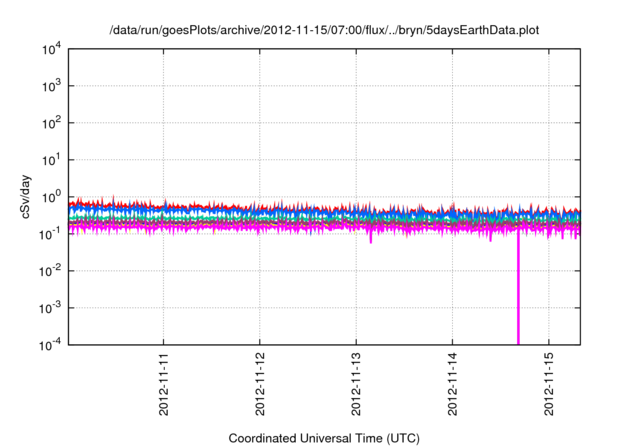The image size is (640, 448).
Task: Click the plot title path ending in 5daysEarthData.plot
Action: [x=324, y=30]
